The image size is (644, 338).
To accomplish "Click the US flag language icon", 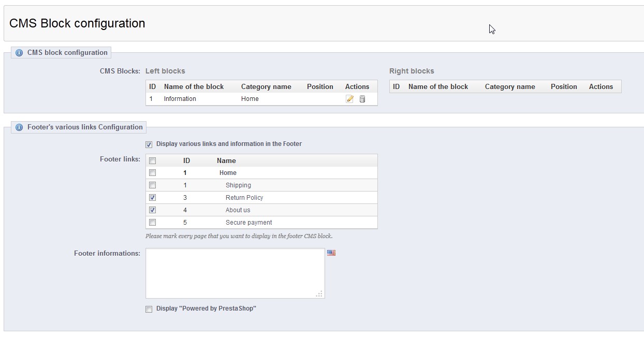I will (x=331, y=253).
